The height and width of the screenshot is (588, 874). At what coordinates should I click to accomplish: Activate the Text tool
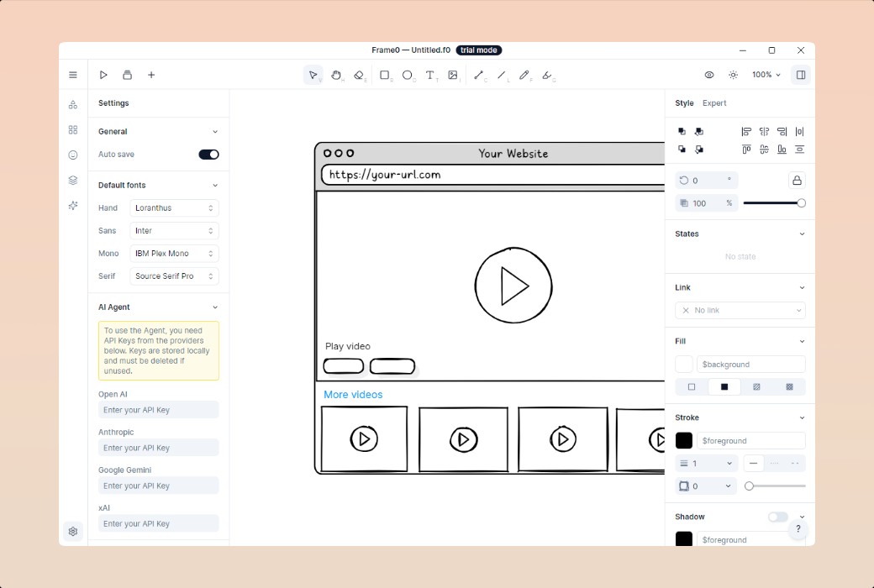(x=429, y=75)
